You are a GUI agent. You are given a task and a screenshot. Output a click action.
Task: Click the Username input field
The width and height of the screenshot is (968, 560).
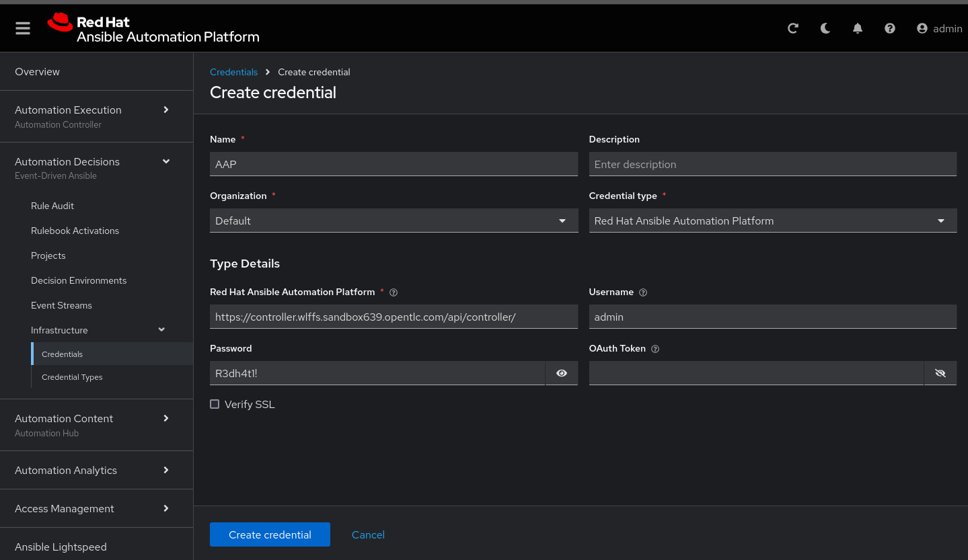pyautogui.click(x=773, y=317)
